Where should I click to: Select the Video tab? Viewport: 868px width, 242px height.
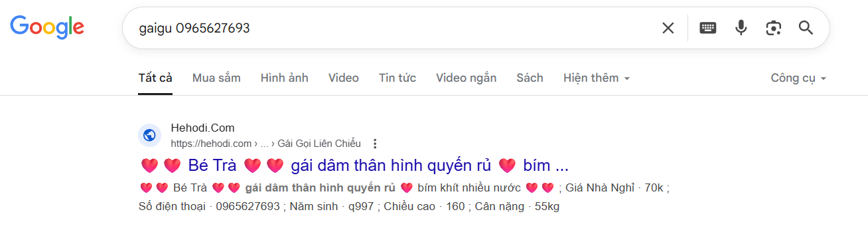(x=344, y=78)
